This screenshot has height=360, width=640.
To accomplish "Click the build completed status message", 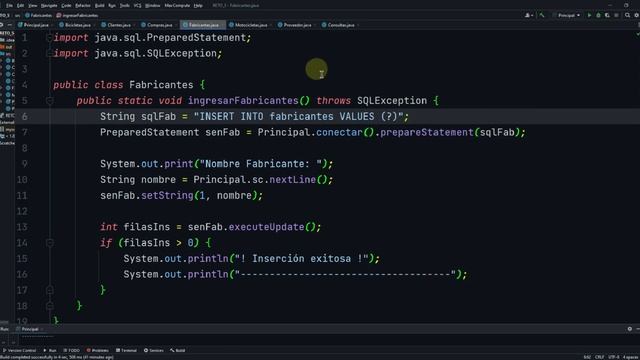I will (x=57, y=357).
